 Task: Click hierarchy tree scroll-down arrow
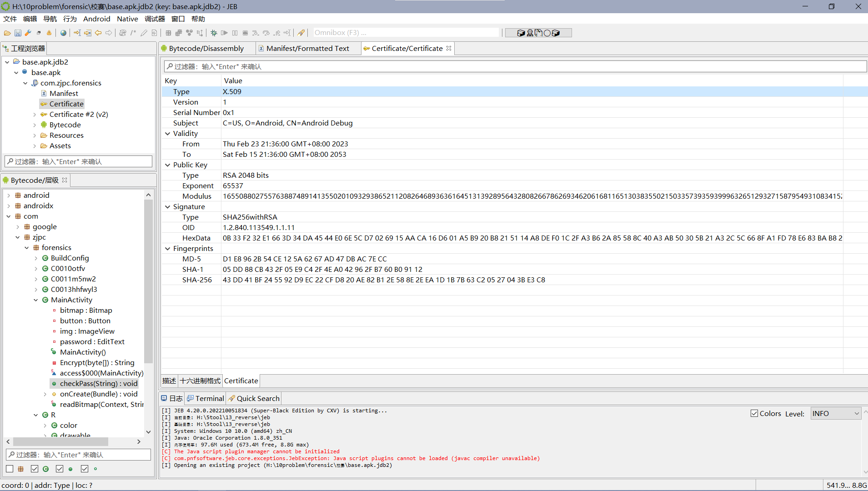tap(148, 431)
